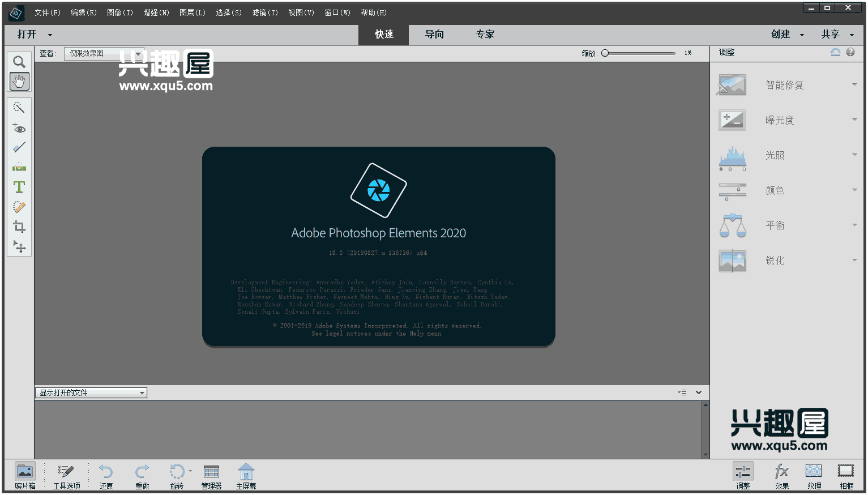This screenshot has height=495, width=868.
Task: Open the Filter (滤镜) menu
Action: (265, 12)
